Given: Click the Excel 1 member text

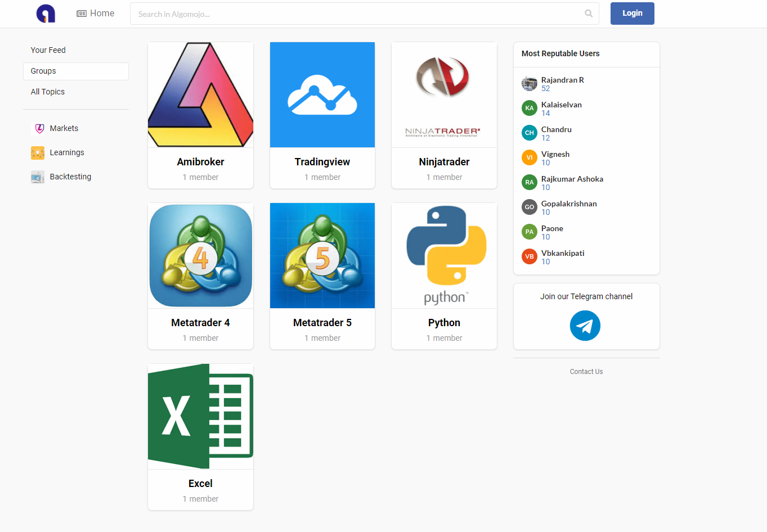Looking at the screenshot, I should 200,499.
